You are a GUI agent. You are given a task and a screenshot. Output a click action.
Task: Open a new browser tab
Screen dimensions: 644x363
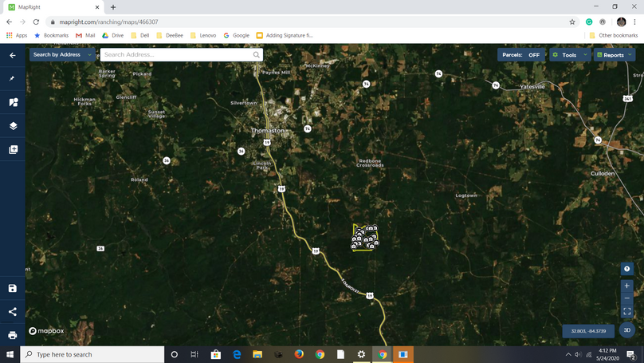[x=113, y=7]
